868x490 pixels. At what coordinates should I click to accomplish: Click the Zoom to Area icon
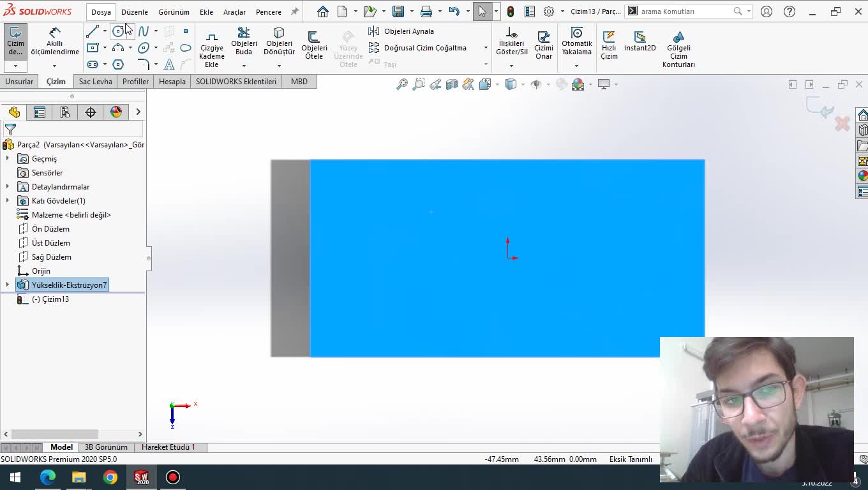coord(419,84)
